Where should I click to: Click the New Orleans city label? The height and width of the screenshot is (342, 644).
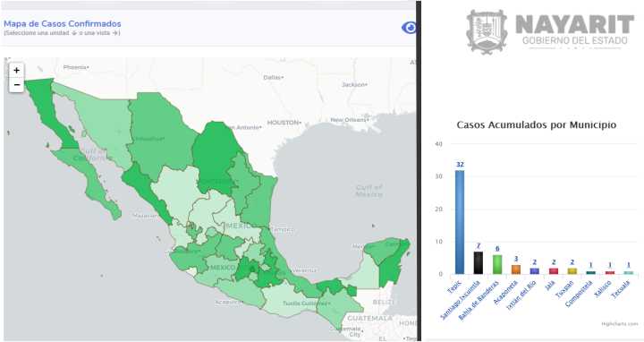(x=349, y=120)
